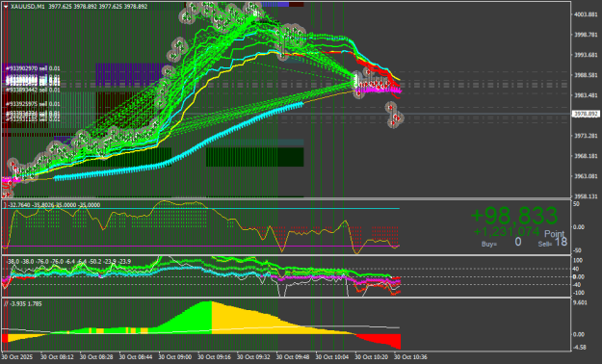This screenshot has height=364, width=602.
Task: Click the 30 Oct 08:28 time label
Action: [x=96, y=357]
